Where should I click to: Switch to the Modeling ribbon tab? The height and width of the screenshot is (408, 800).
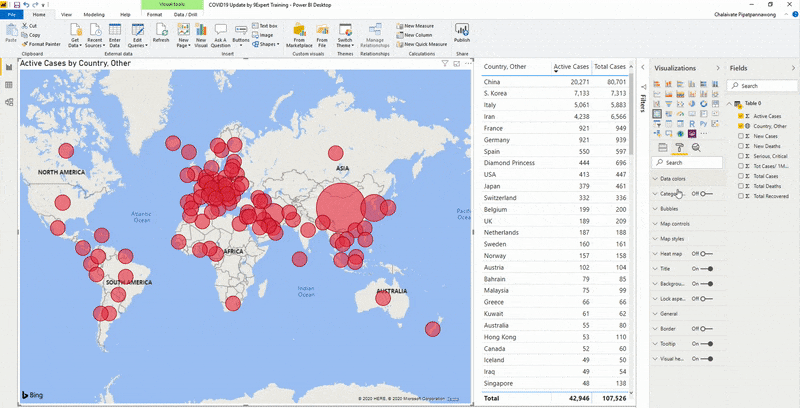click(94, 15)
